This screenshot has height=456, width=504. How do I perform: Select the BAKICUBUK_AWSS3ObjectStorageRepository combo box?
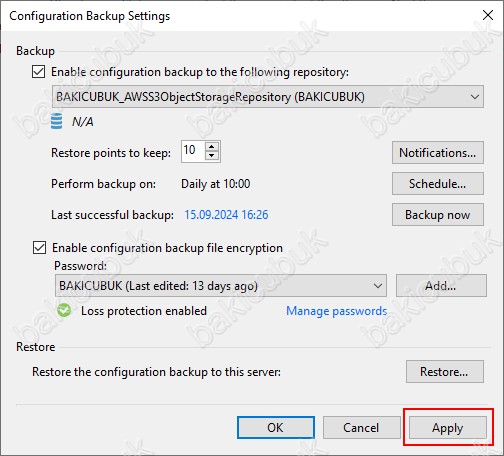click(x=268, y=97)
